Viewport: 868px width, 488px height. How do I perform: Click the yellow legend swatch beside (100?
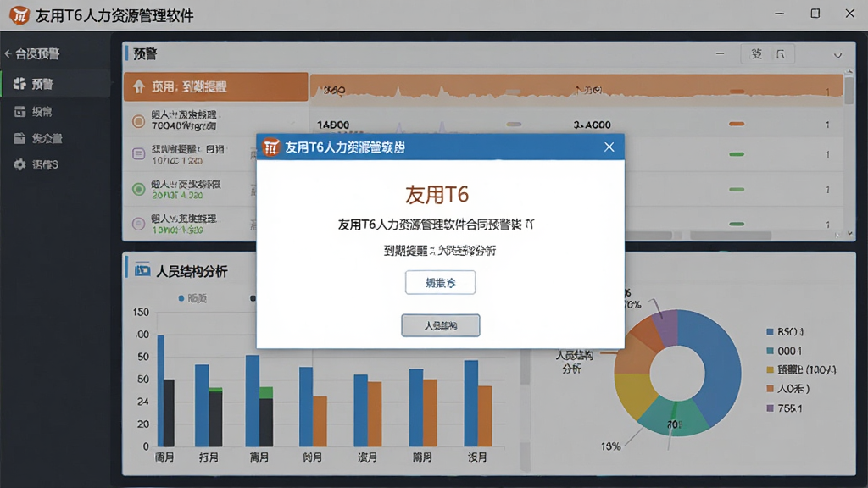coord(770,369)
